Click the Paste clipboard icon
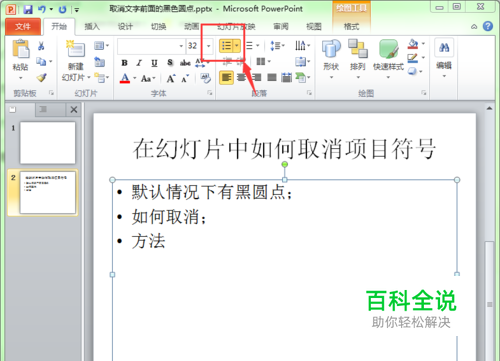Image resolution: width=500 pixels, height=361 pixels. click(21, 49)
